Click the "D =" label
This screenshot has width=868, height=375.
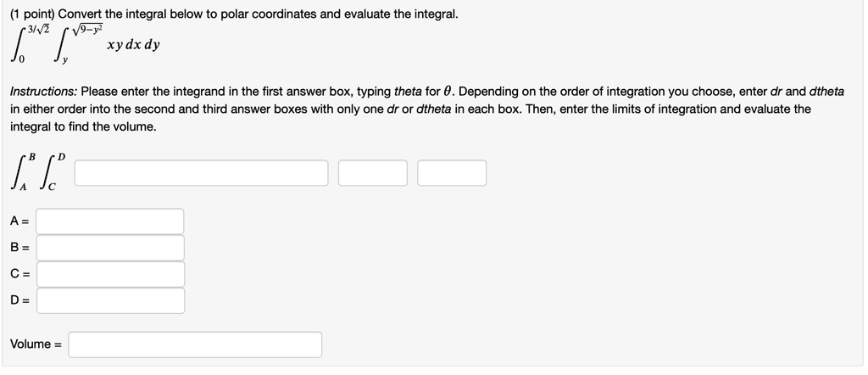pyautogui.click(x=19, y=300)
